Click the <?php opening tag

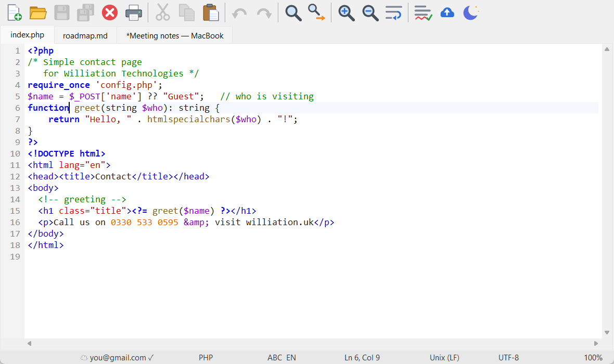(x=41, y=50)
